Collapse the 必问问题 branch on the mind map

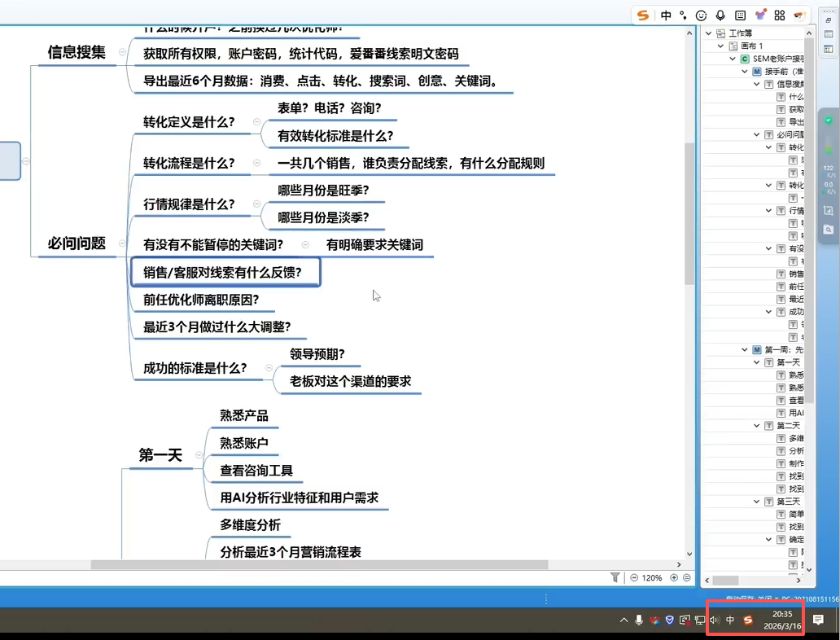pos(122,243)
